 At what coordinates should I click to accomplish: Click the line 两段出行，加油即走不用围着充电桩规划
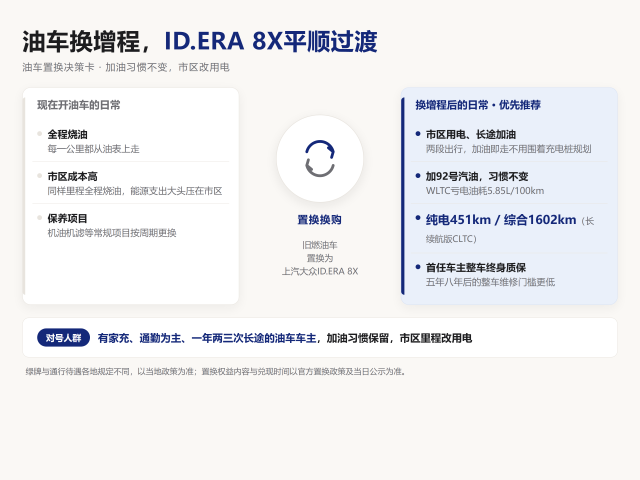pos(509,149)
